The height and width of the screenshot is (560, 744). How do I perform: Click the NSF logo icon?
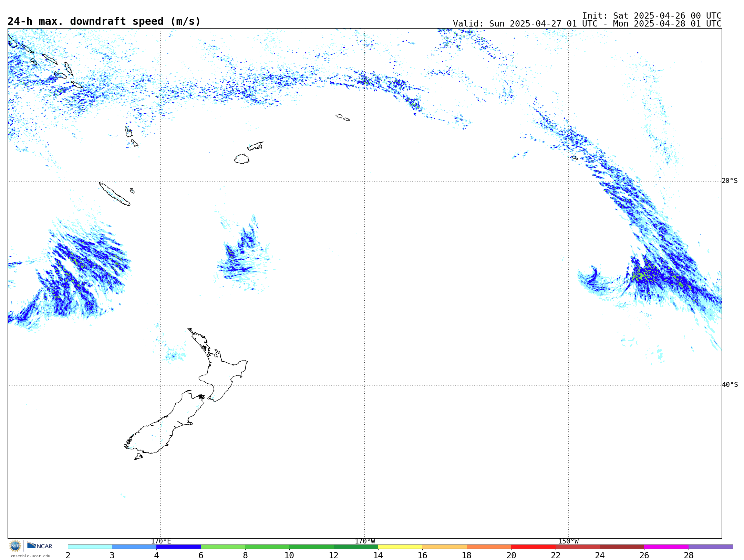[15, 546]
